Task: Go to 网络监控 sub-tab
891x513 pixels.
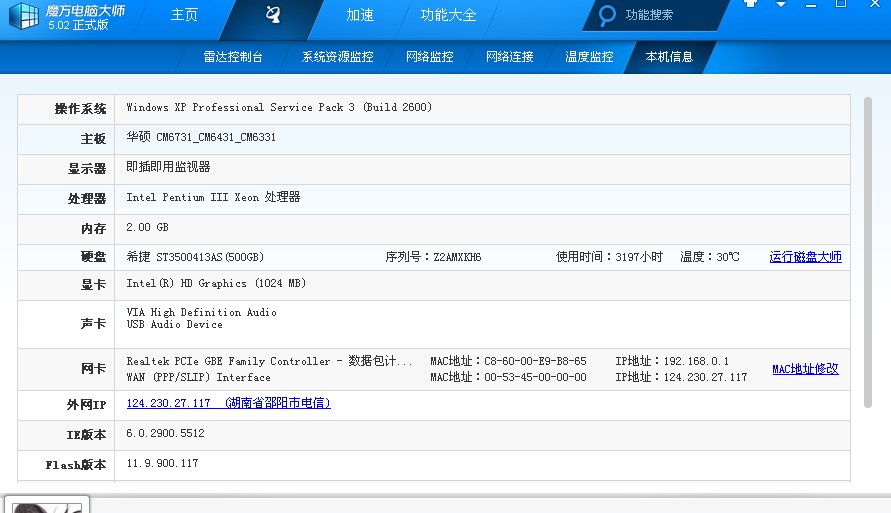Action: (430, 57)
